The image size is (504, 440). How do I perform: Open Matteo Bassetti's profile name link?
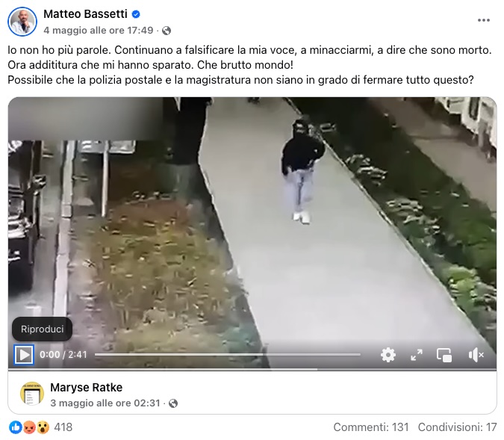coord(85,14)
